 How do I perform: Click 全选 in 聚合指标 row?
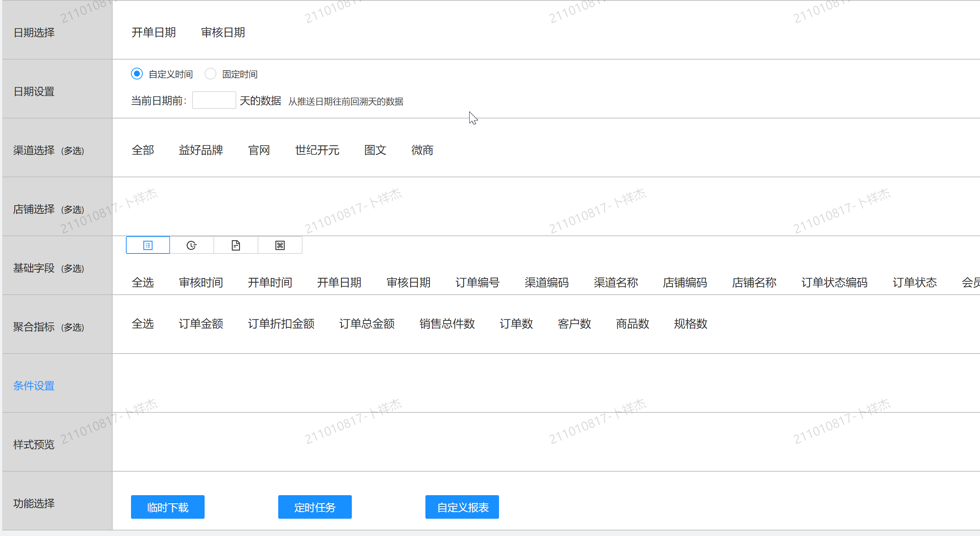click(x=143, y=324)
